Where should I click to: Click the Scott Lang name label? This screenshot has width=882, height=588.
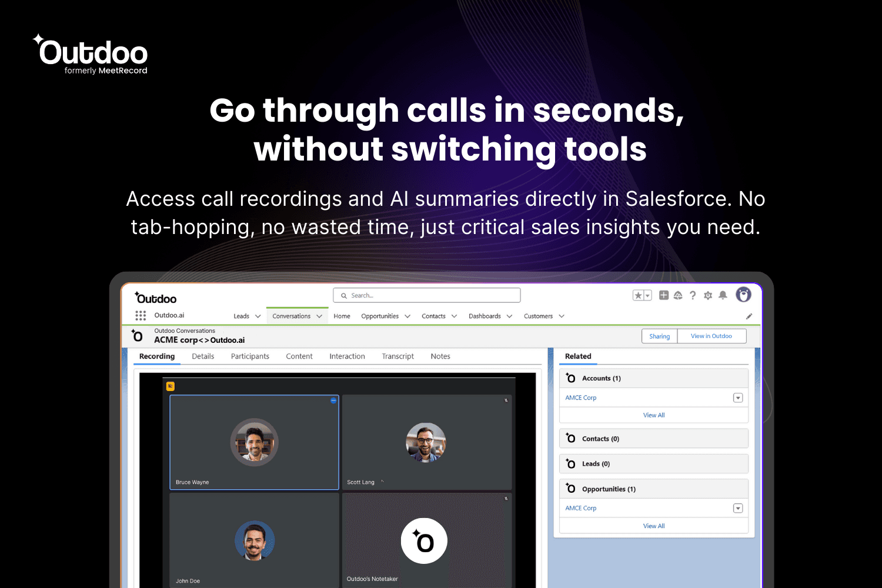pos(360,482)
